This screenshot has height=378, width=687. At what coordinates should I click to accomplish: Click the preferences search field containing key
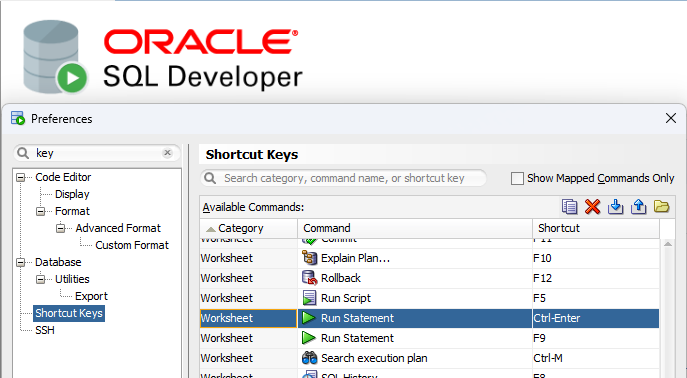[96, 153]
